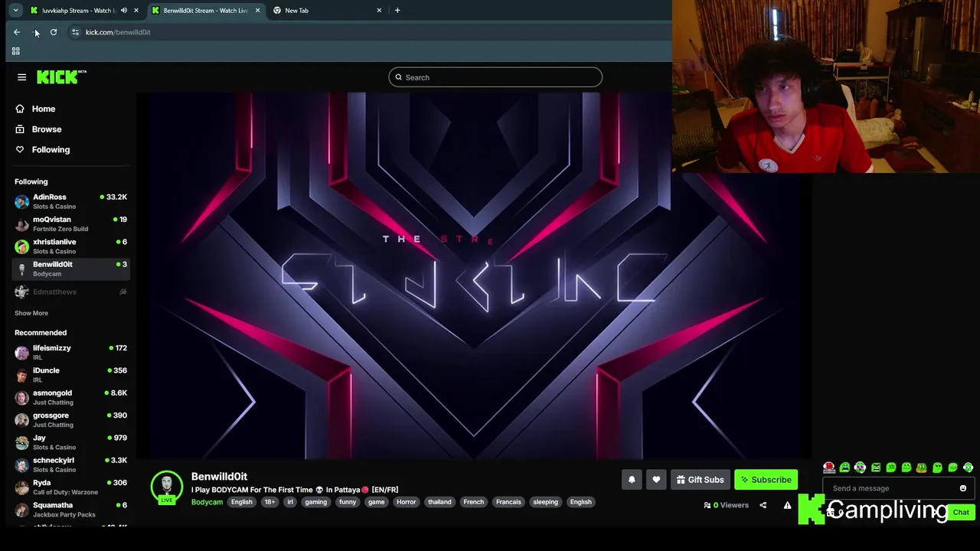
Task: Open the Bodycam category link under title
Action: [x=207, y=502]
